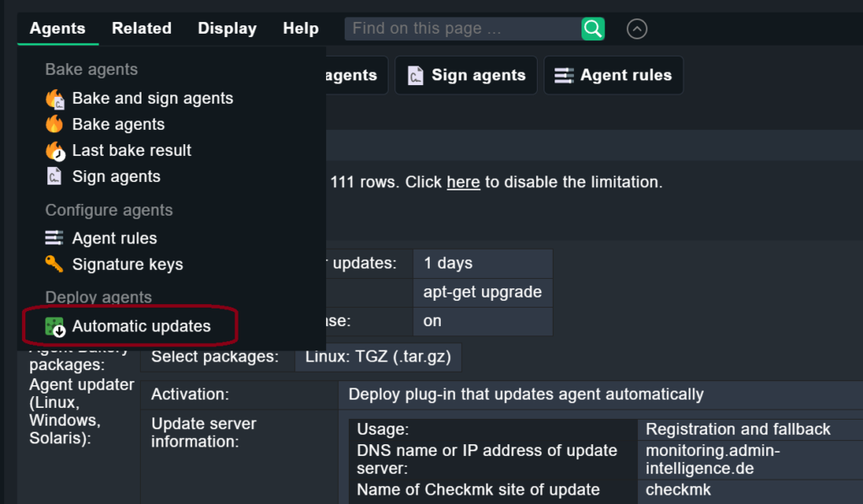Image resolution: width=863 pixels, height=504 pixels.
Task: Open the Help menu
Action: pyautogui.click(x=301, y=29)
